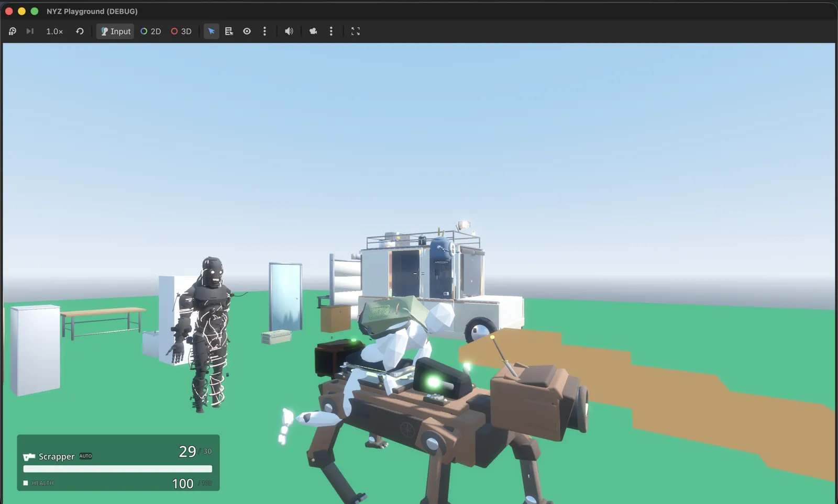This screenshot has height=504, width=838.
Task: Mute game audio with speaker icon
Action: point(289,31)
